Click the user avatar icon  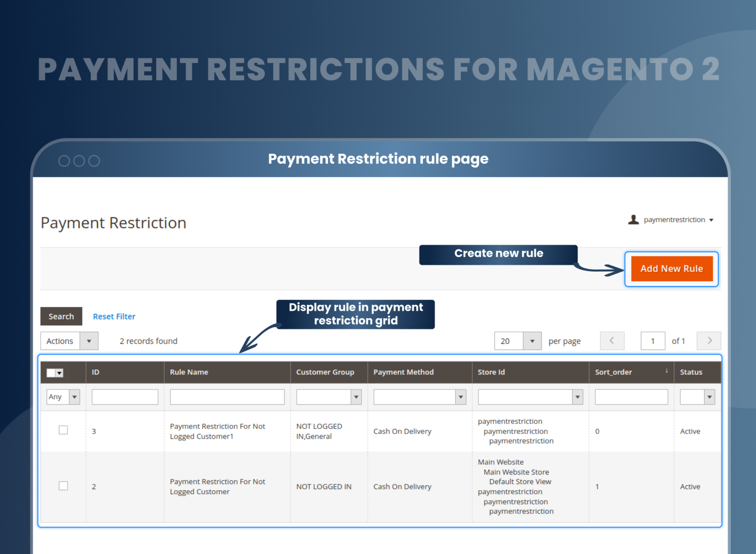point(634,220)
